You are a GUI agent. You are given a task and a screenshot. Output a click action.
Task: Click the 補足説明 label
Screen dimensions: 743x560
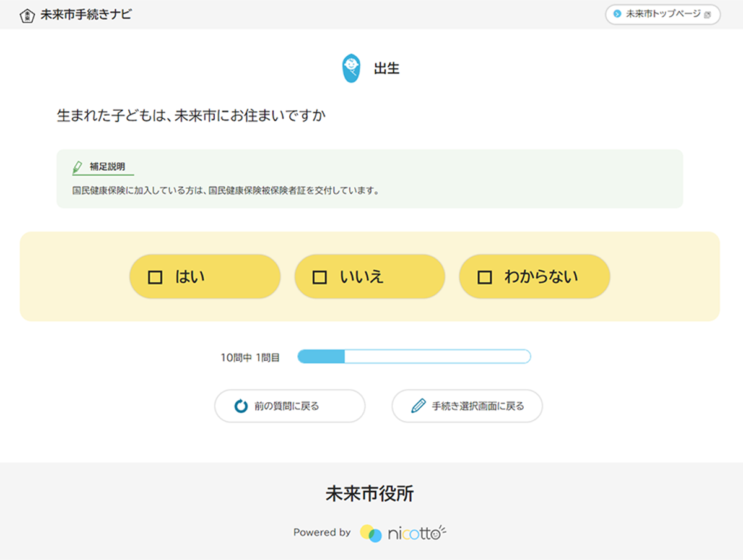[107, 167]
